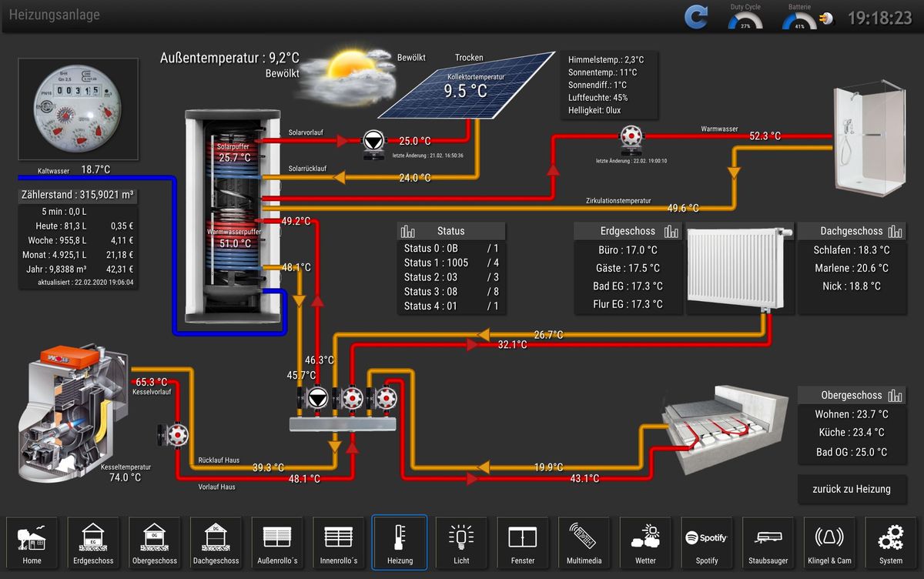This screenshot has width=924, height=579.
Task: Click the solar circuit pump icon
Action: 373,144
